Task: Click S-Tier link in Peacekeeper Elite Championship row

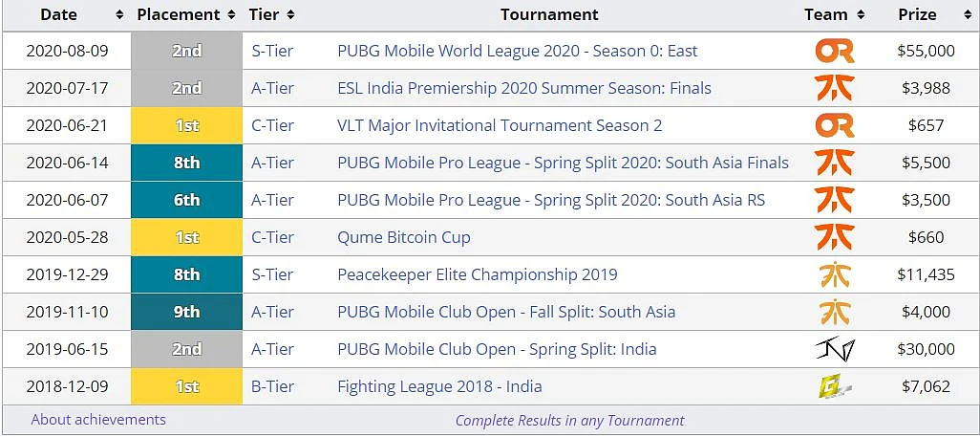Action: 272,274
